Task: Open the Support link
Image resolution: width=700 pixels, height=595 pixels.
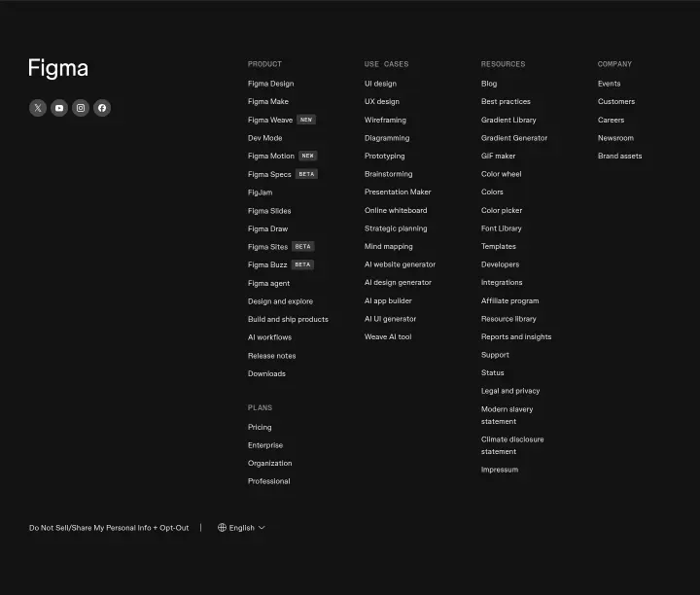Action: tap(495, 355)
